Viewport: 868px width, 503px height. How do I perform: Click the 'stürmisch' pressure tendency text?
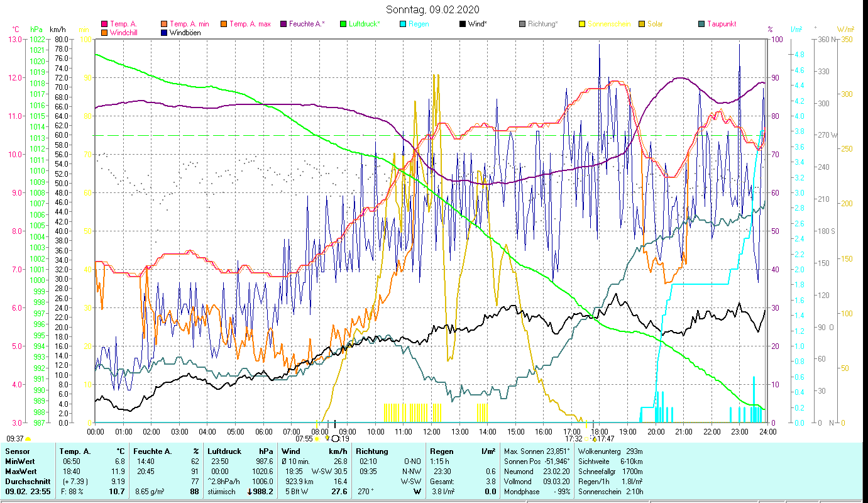click(x=222, y=492)
